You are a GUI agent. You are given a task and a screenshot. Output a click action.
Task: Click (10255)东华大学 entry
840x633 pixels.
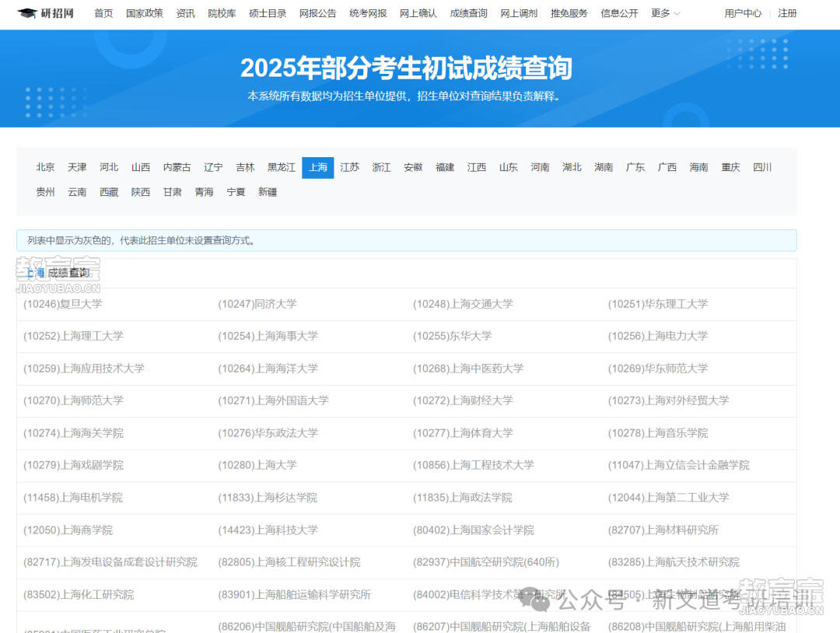(452, 336)
